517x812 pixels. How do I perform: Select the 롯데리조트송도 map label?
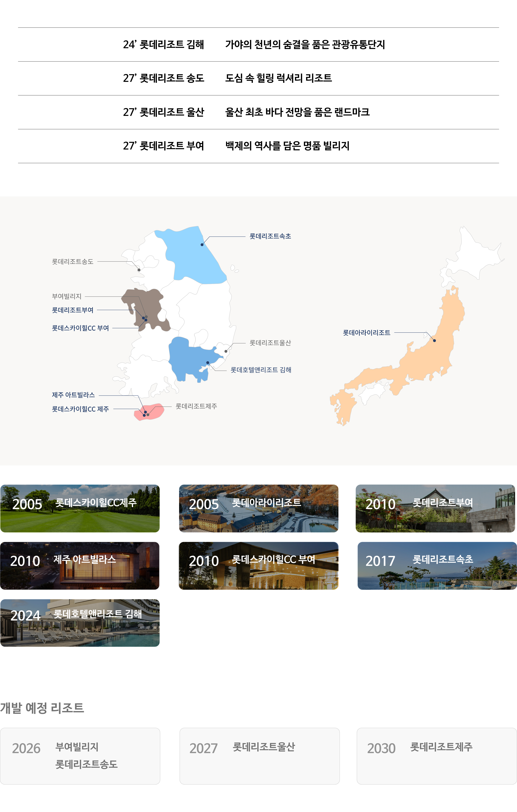pos(73,262)
